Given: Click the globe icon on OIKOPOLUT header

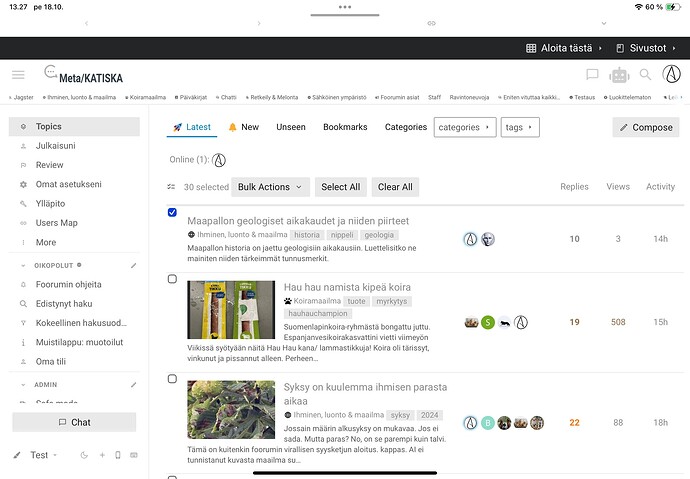Looking at the screenshot, I should (79, 265).
